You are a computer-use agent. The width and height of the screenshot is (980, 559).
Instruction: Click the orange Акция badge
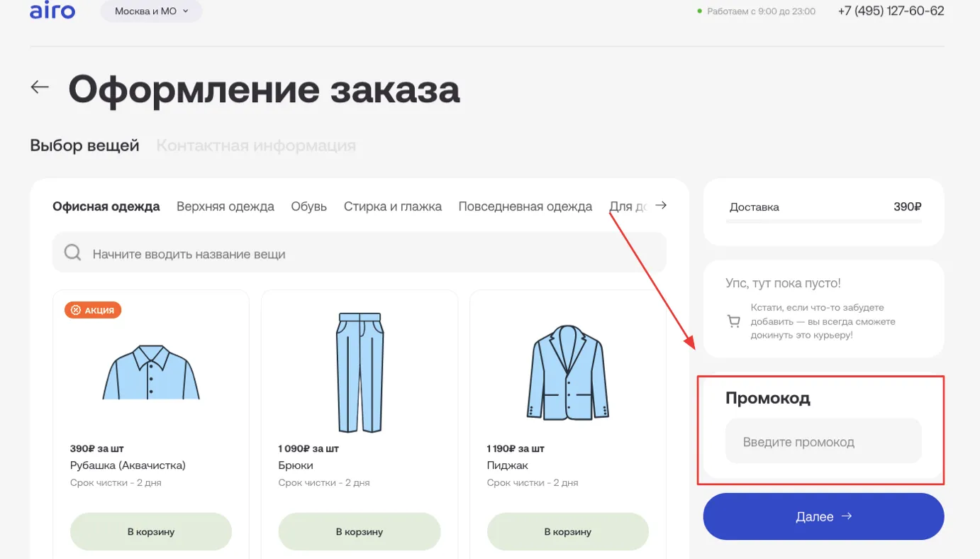pyautogui.click(x=93, y=310)
